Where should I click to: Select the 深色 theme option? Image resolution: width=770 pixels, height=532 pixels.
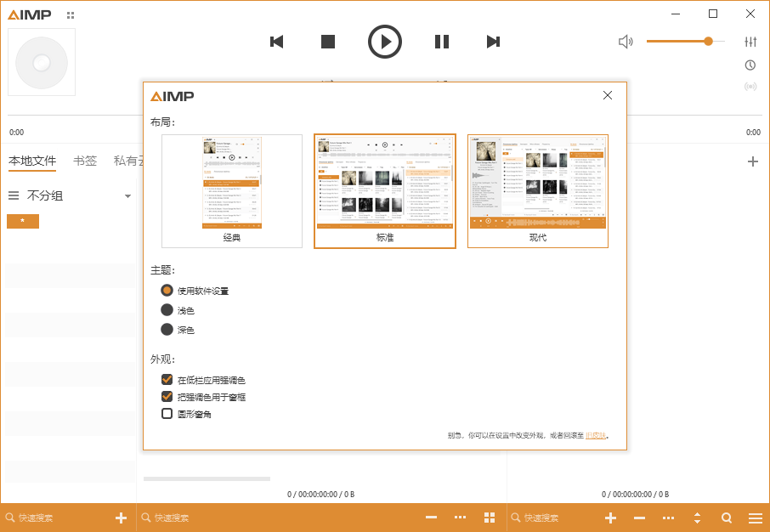point(167,330)
